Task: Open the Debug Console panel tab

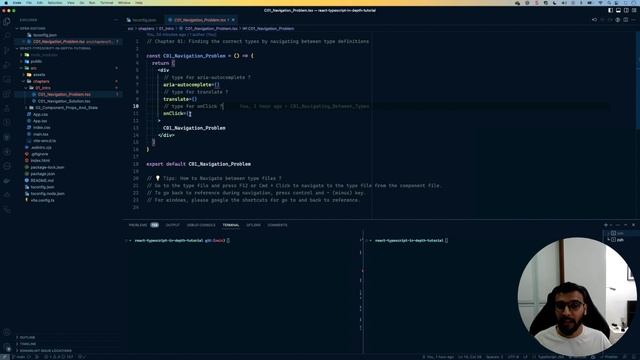Action: pyautogui.click(x=201, y=225)
